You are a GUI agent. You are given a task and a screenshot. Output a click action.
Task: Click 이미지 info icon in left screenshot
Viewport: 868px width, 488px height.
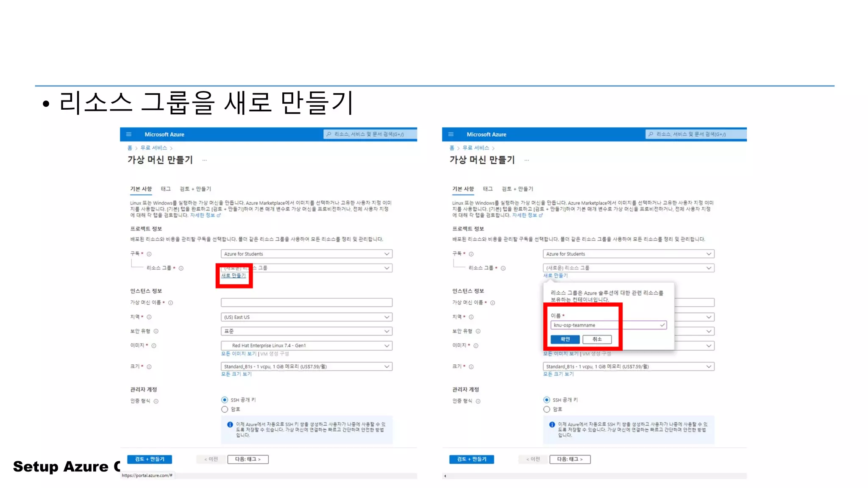(154, 346)
